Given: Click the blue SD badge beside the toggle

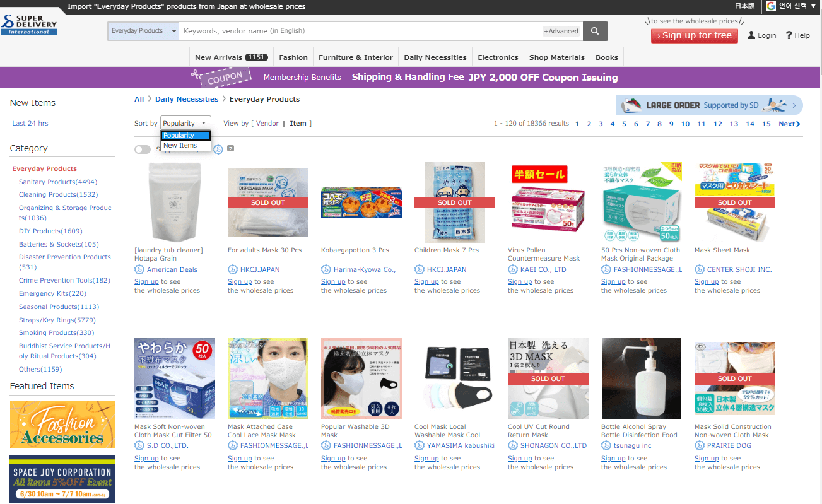Looking at the screenshot, I should click(x=218, y=149).
